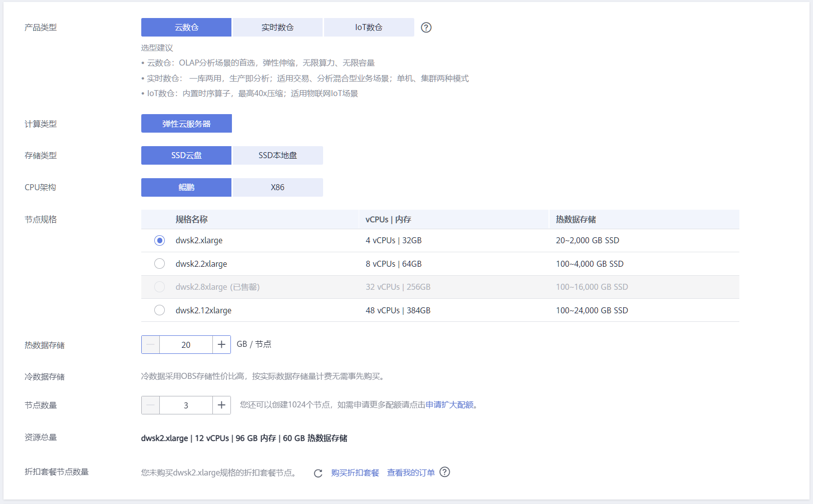Choose SSD云盘 storage type
813x504 pixels.
[x=186, y=156]
